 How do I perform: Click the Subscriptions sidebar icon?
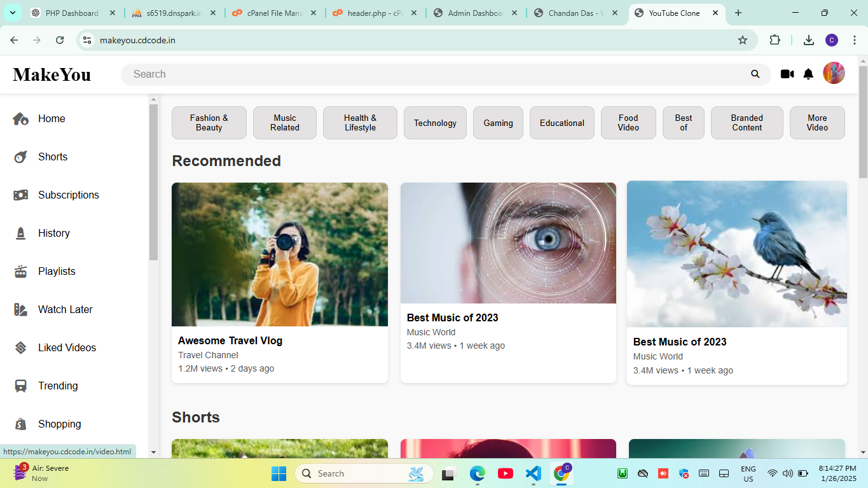tap(21, 195)
